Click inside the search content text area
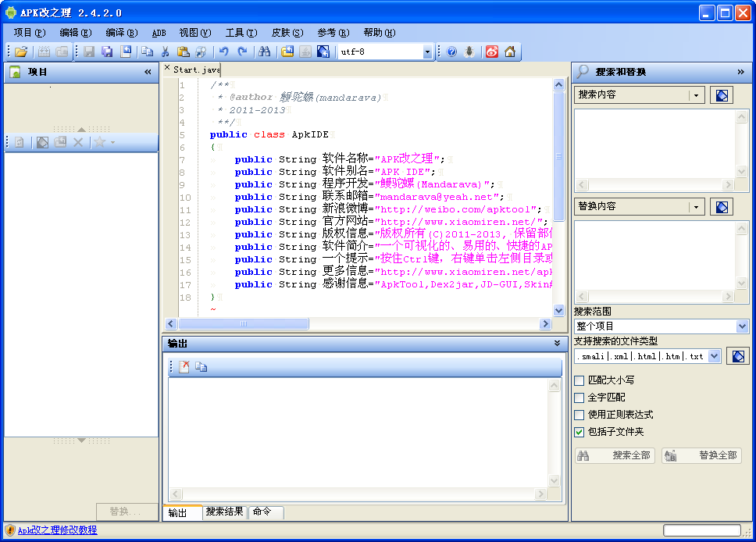Viewport: 756px width, 542px height. coord(654,144)
